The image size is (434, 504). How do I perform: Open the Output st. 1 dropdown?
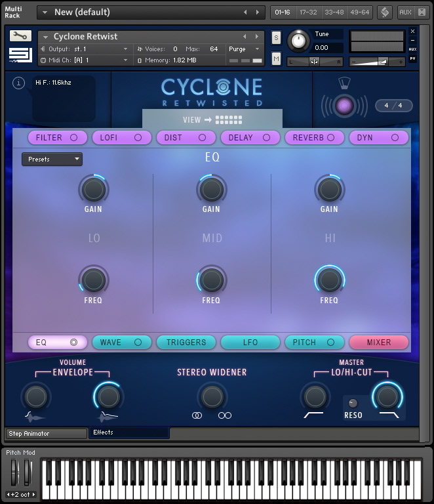(x=85, y=49)
